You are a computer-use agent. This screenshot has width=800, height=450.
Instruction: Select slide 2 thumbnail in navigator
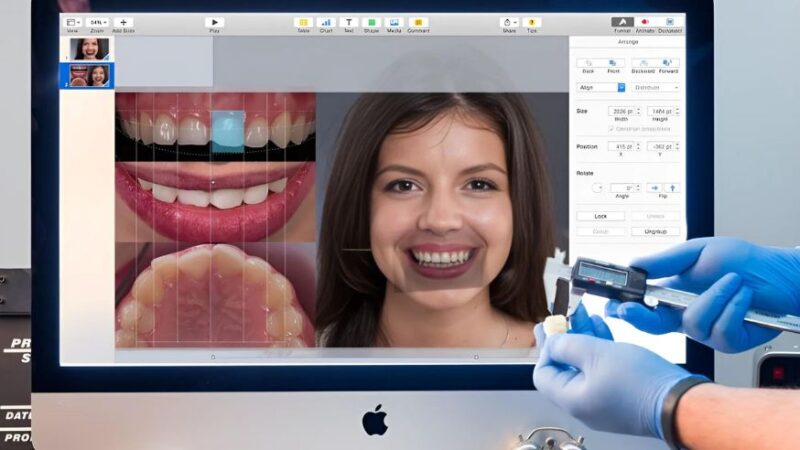pyautogui.click(x=89, y=76)
